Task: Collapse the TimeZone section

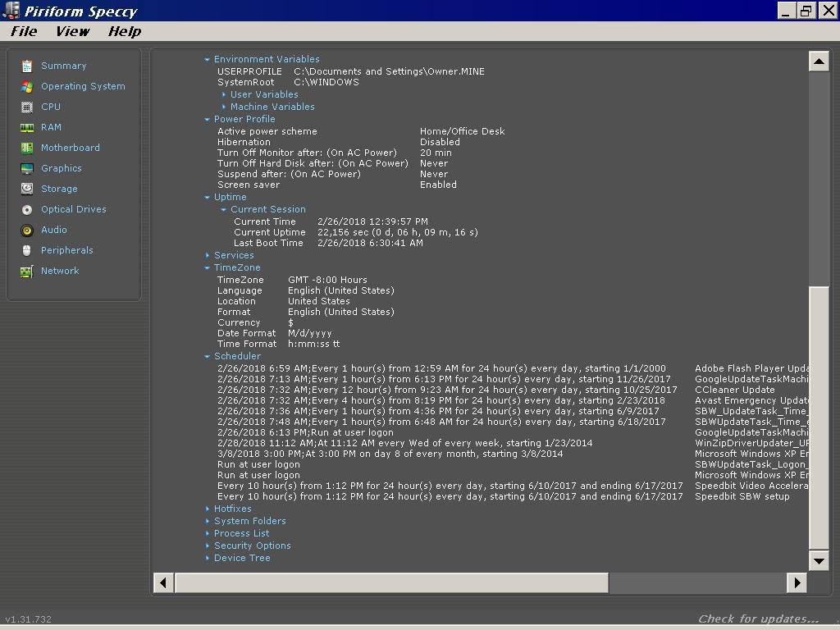Action: tap(207, 268)
